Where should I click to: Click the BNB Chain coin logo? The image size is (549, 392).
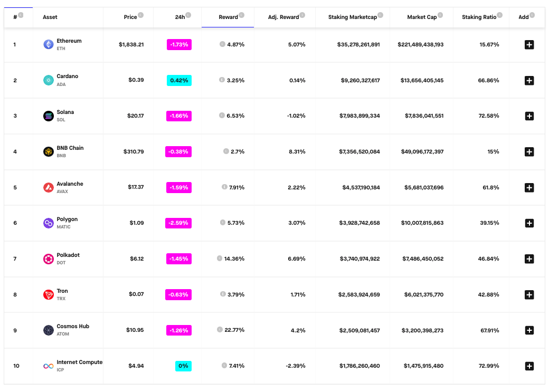tap(49, 151)
